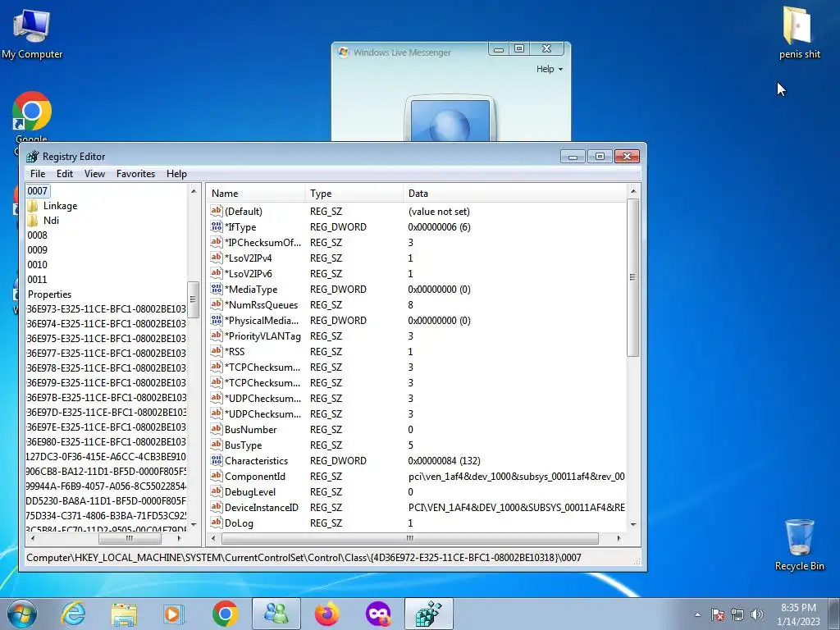Launch Google Chrome from taskbar
Viewport: 840px width, 630px height.
[x=225, y=614]
